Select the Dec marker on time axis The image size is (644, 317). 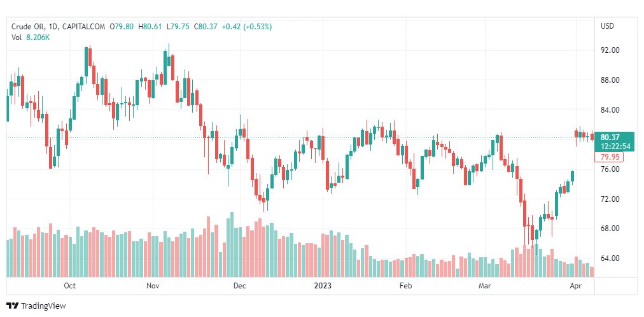[239, 286]
